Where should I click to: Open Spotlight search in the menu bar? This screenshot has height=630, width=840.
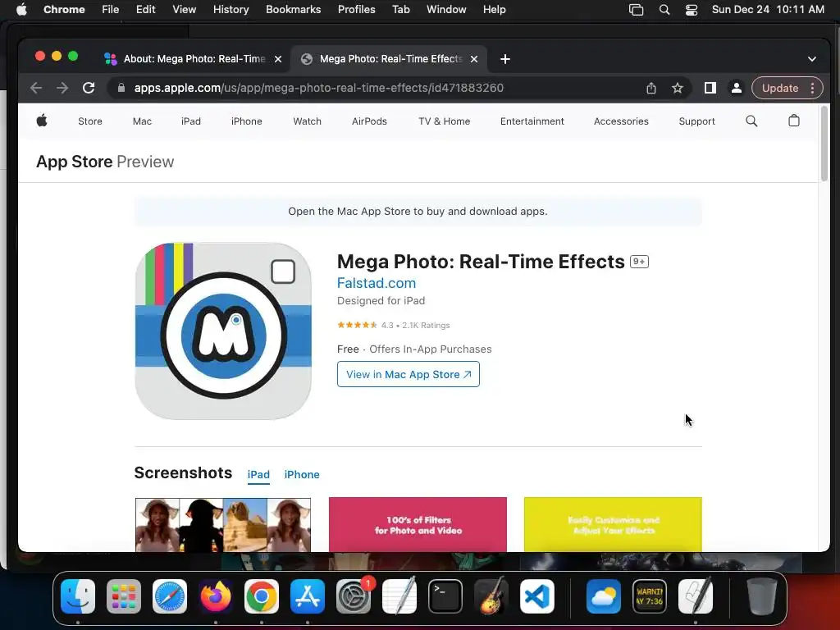pyautogui.click(x=664, y=10)
